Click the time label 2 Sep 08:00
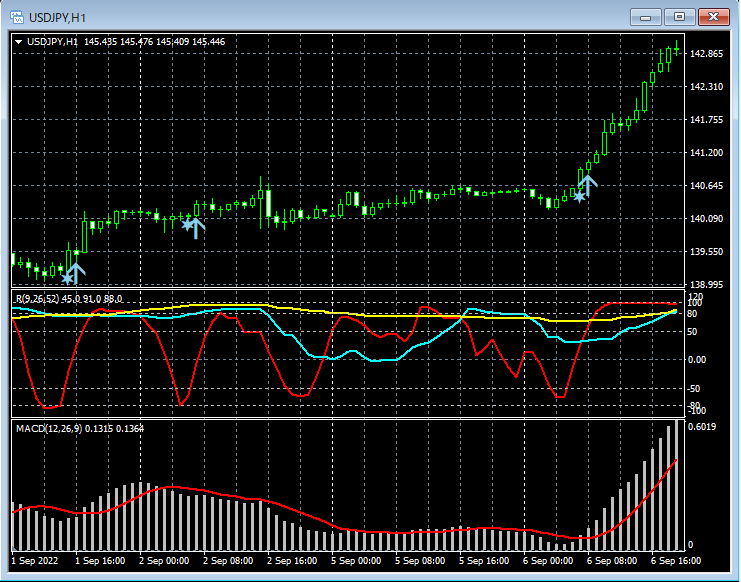 coord(228,561)
